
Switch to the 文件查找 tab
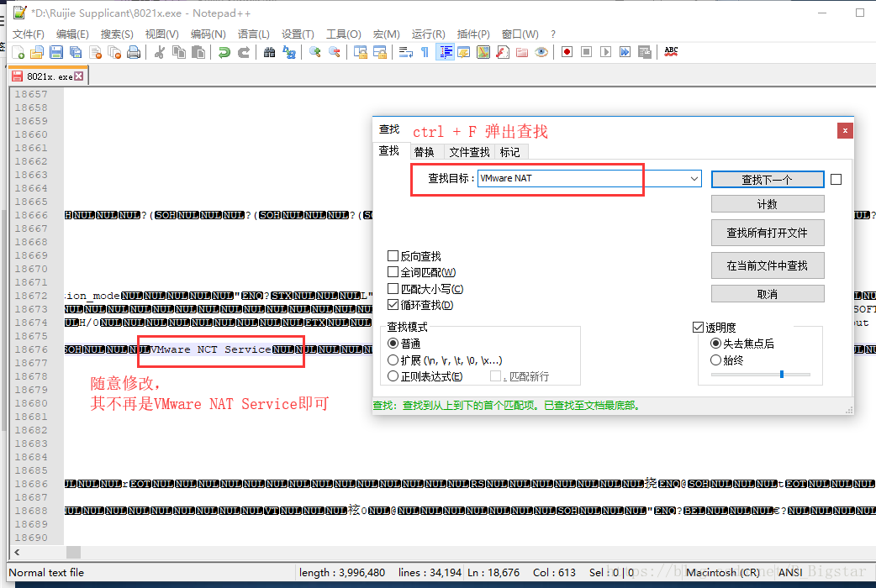coord(469,152)
